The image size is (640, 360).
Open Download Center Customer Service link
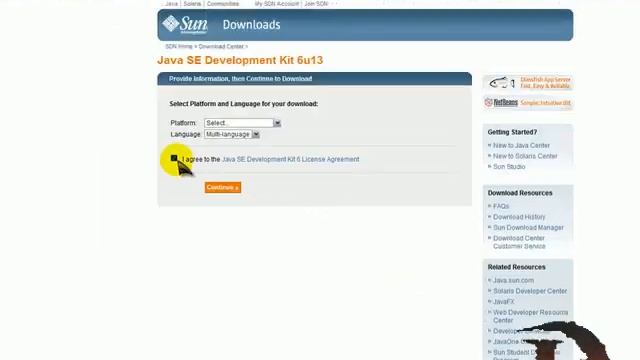point(519,242)
